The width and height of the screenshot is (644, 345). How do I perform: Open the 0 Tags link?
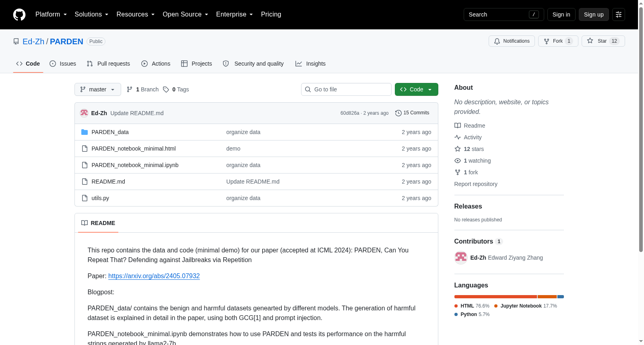click(176, 89)
